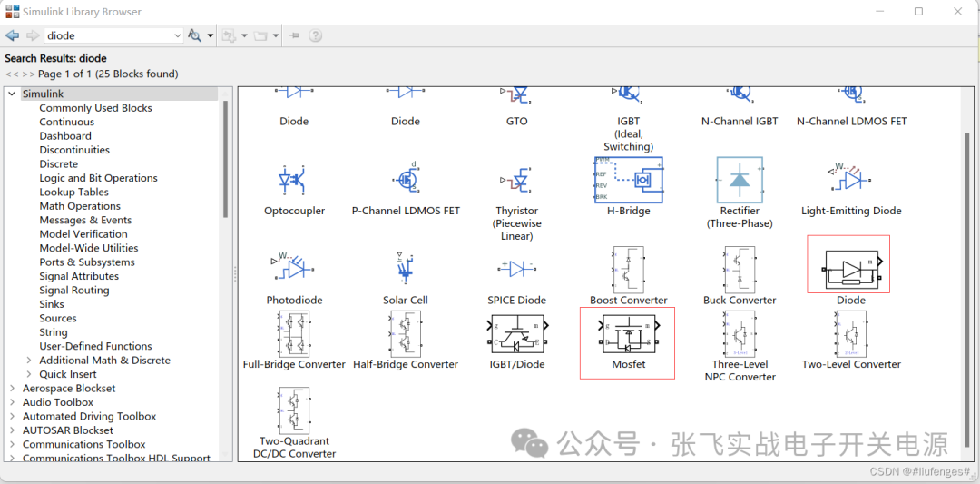Viewport: 980px width, 484px height.
Task: Select Math Operations in tree
Action: click(x=80, y=206)
